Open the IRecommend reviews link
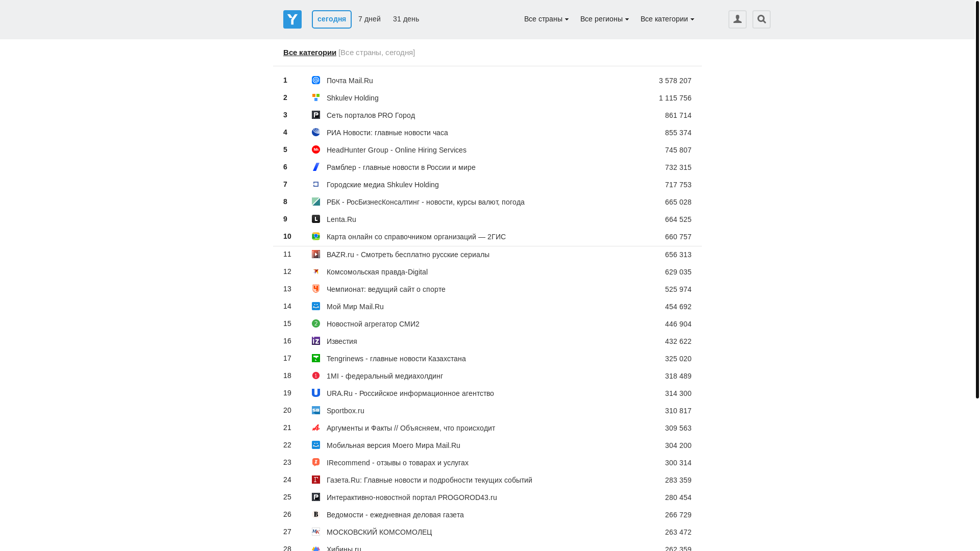Screen dimensions: 980x551 [398, 463]
